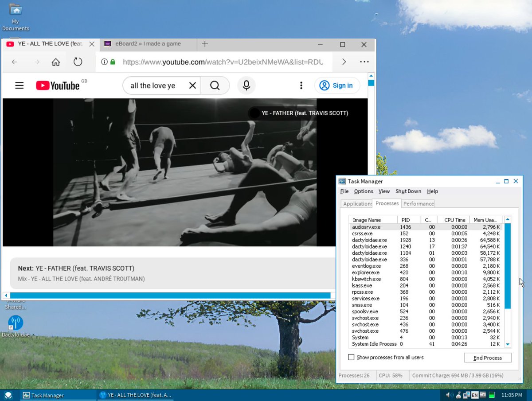Open the Start menu button
This screenshot has height=401, width=532.
pyautogui.click(x=8, y=395)
